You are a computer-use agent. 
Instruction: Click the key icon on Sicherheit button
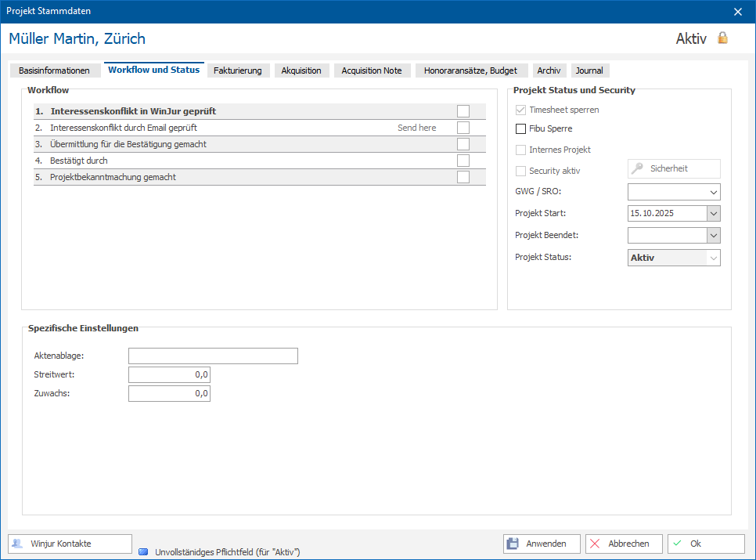[637, 168]
